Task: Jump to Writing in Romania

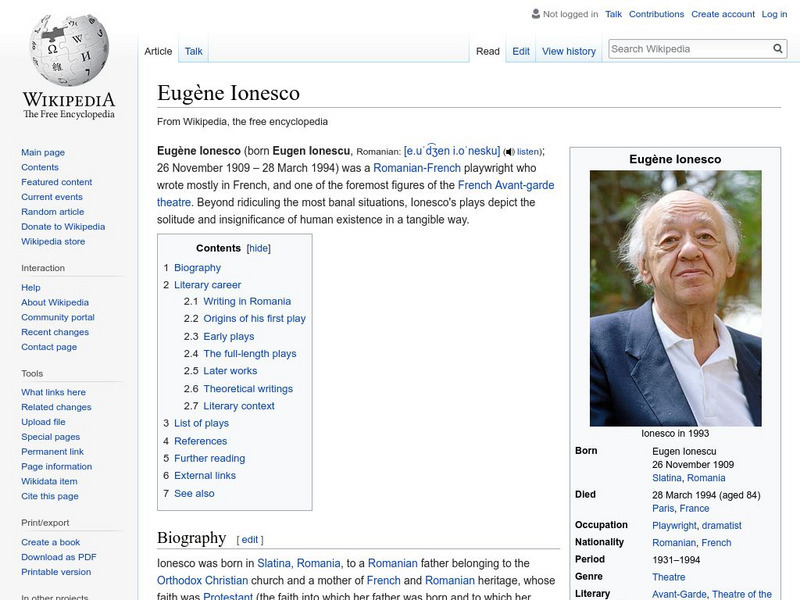Action: pyautogui.click(x=247, y=301)
